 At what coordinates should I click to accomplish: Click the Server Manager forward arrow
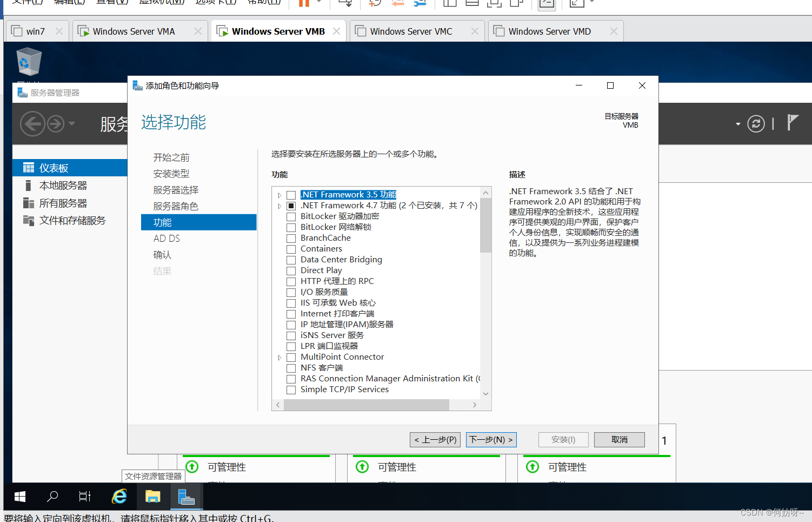pos(56,124)
